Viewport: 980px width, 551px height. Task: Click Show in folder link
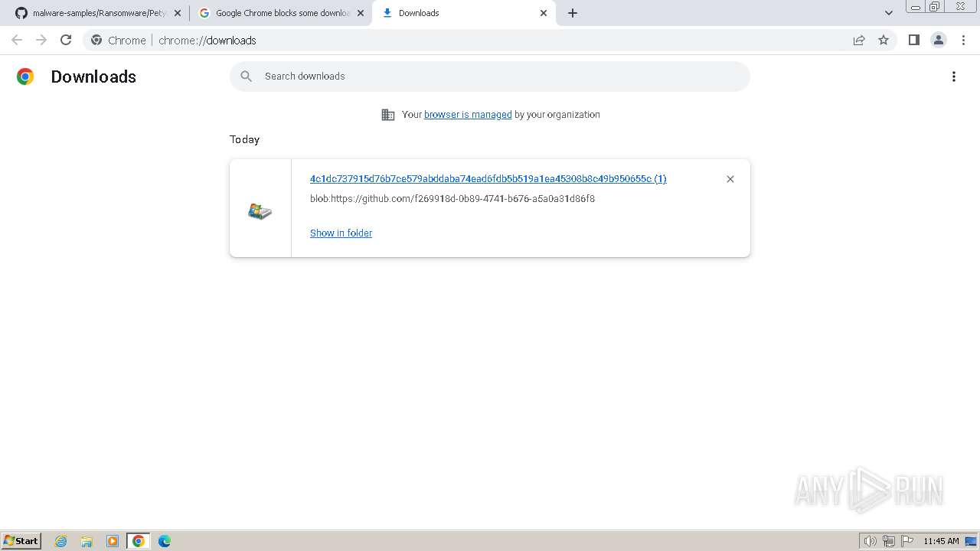click(341, 233)
